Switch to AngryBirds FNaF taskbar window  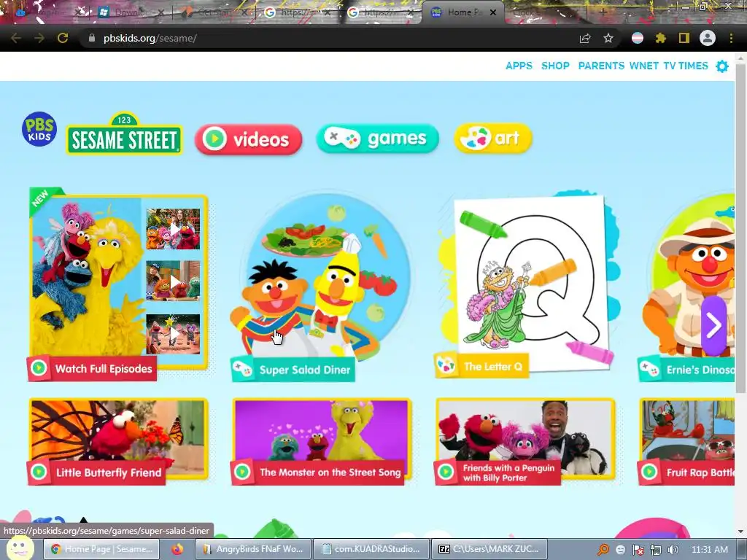coord(253,549)
